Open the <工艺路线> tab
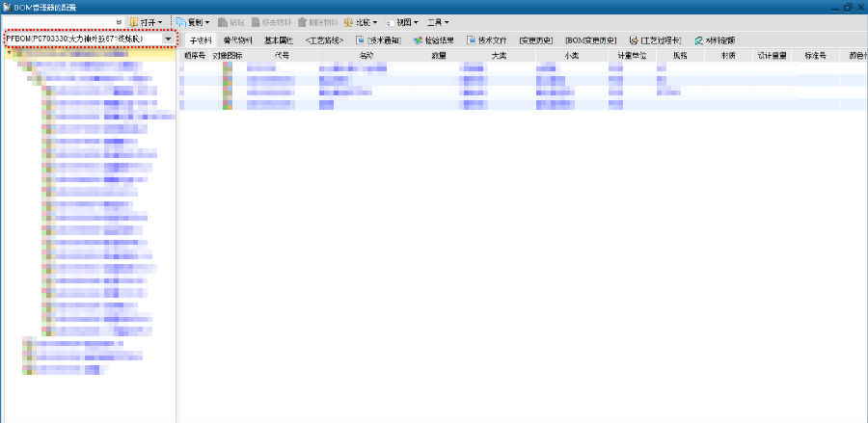This screenshot has height=423, width=868. (324, 40)
